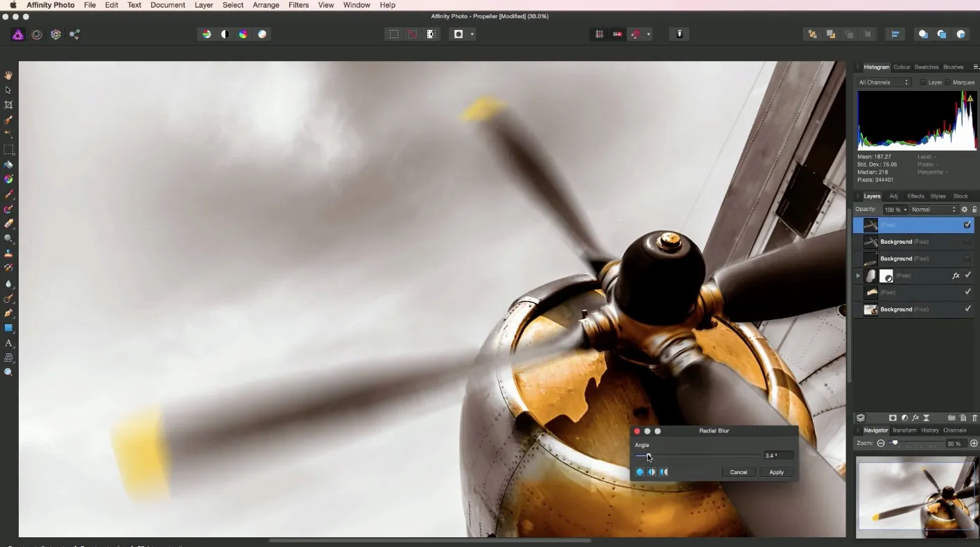The width and height of the screenshot is (980, 547).
Task: Open the Filters menu
Action: (298, 5)
